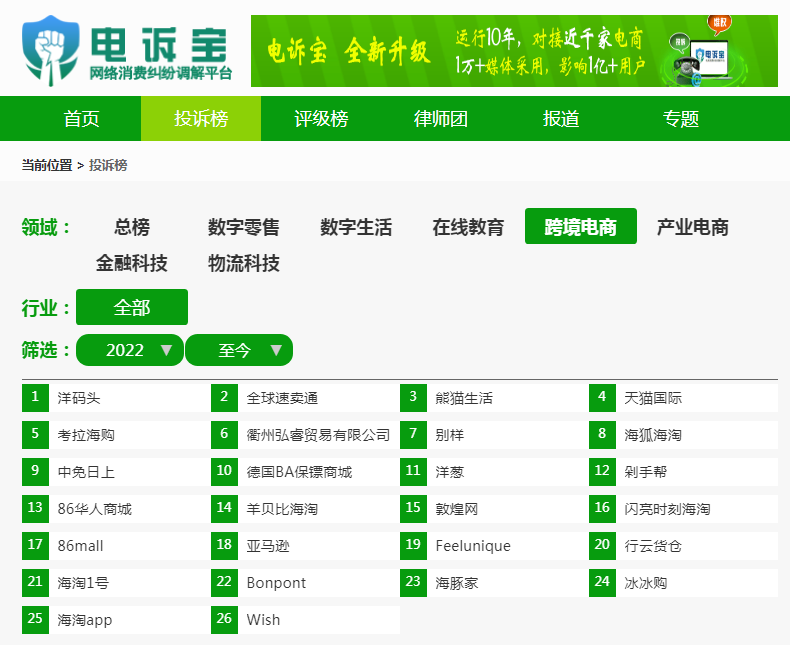The height and width of the screenshot is (645, 790).
Task: Select the 投诉榜 navigation tab
Action: [201, 118]
